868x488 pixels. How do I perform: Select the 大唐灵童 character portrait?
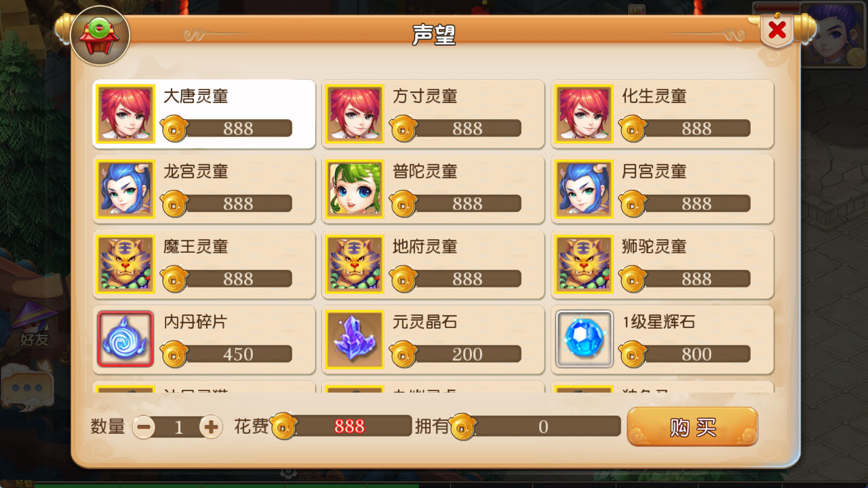pos(126,114)
